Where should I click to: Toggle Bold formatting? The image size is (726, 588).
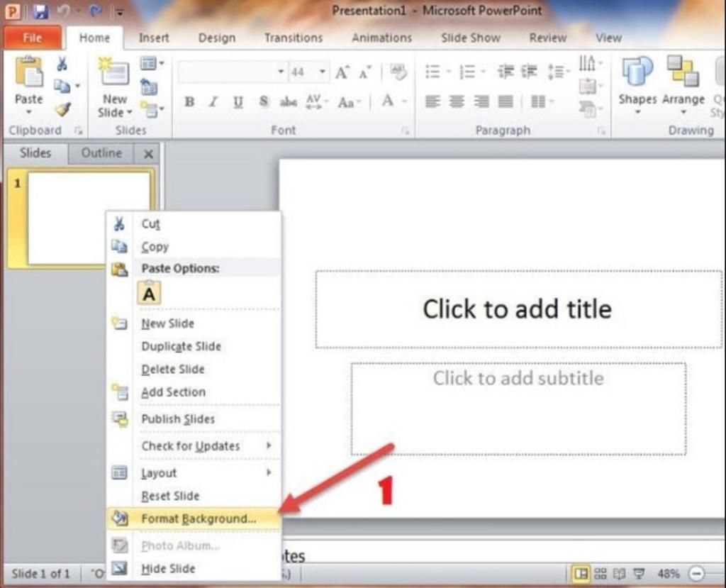point(189,101)
